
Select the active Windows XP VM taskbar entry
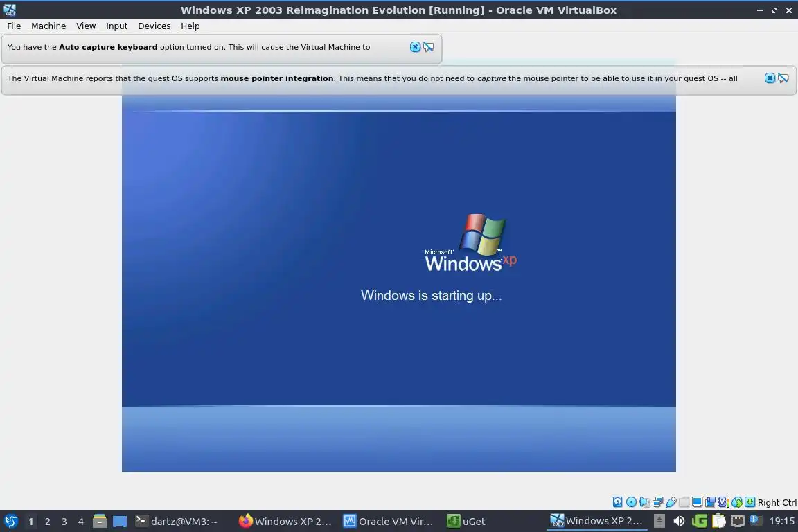coord(596,521)
